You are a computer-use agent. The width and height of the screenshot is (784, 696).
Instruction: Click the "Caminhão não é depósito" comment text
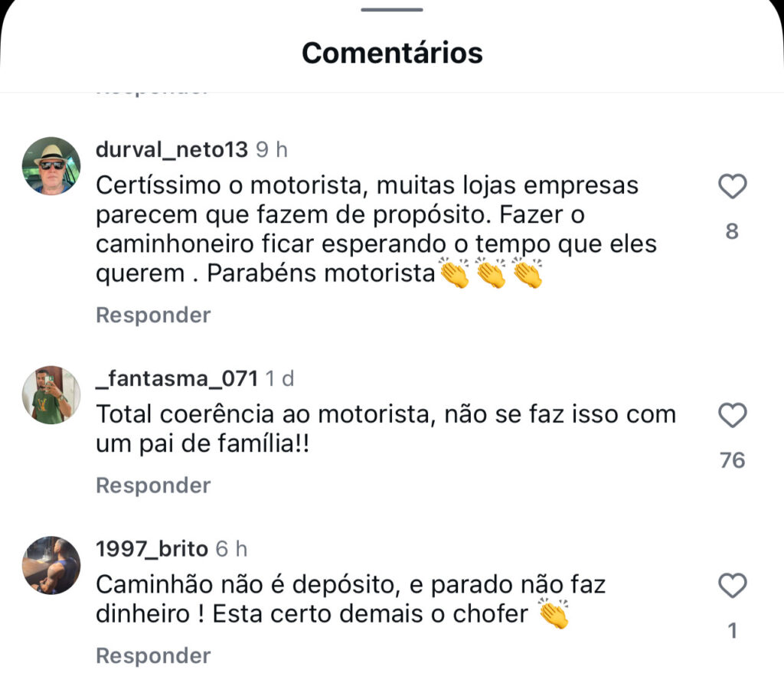click(351, 600)
